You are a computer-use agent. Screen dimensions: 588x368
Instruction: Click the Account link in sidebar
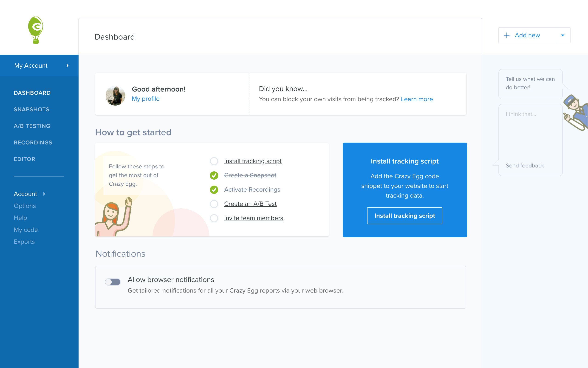25,194
